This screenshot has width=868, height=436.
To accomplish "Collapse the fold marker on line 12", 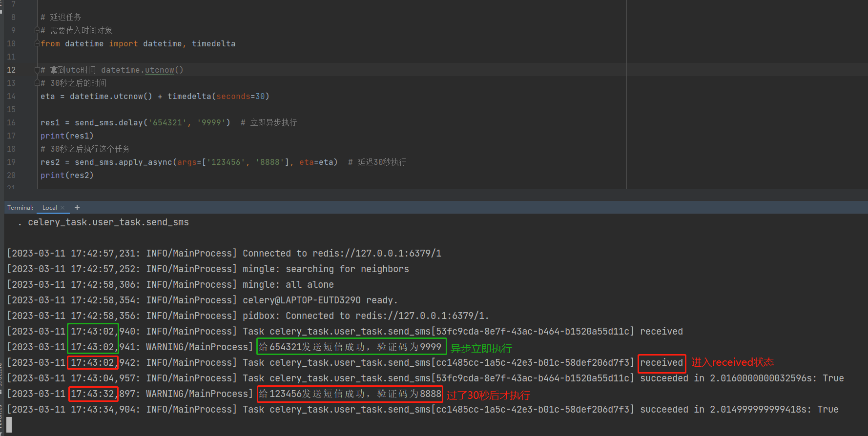I will pyautogui.click(x=37, y=70).
